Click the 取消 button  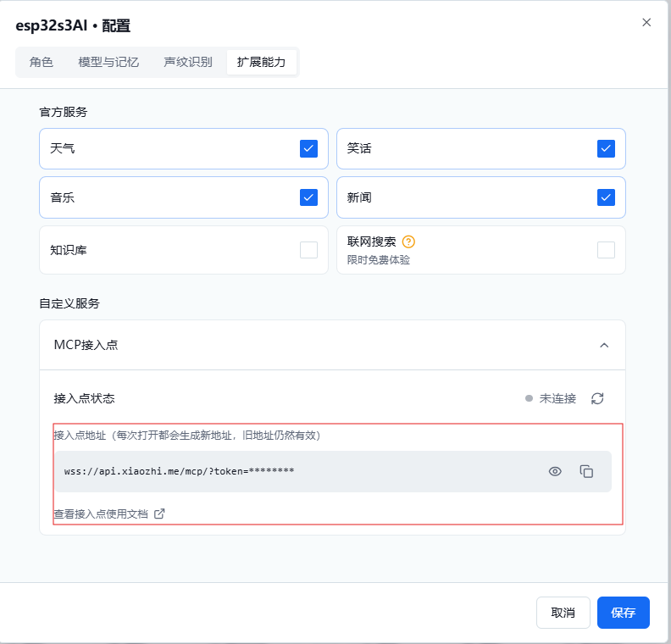(x=563, y=613)
